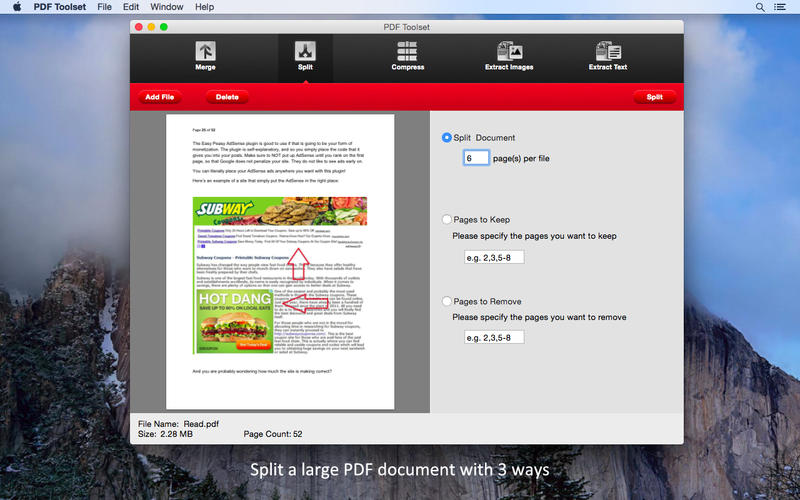Open the Compress tool icon
Image resolution: width=800 pixels, height=500 pixels.
[407, 51]
